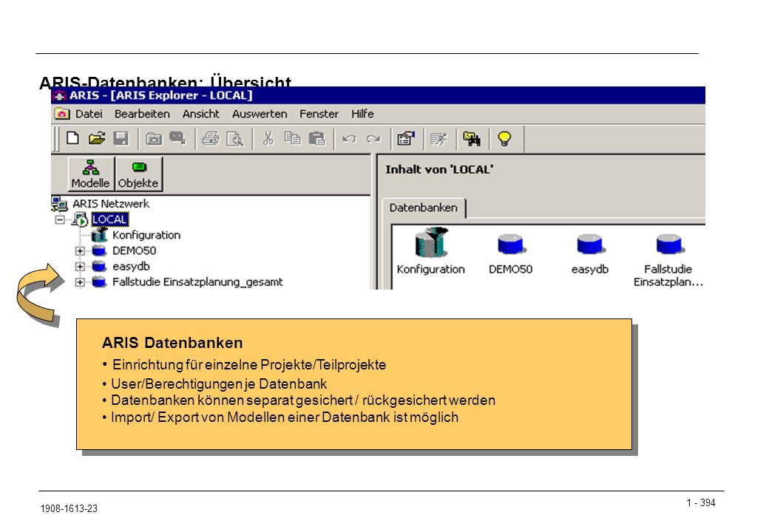769x532 pixels.
Task: Open the Ansicht menu
Action: click(x=201, y=114)
